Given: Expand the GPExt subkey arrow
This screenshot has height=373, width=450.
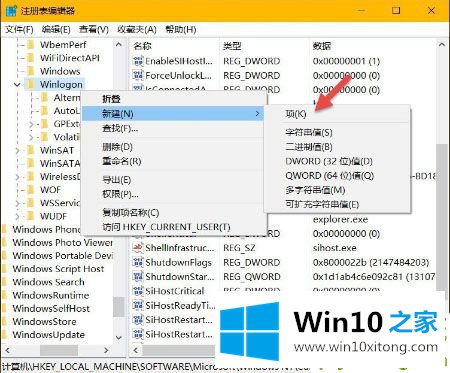Looking at the screenshot, I should point(31,124).
